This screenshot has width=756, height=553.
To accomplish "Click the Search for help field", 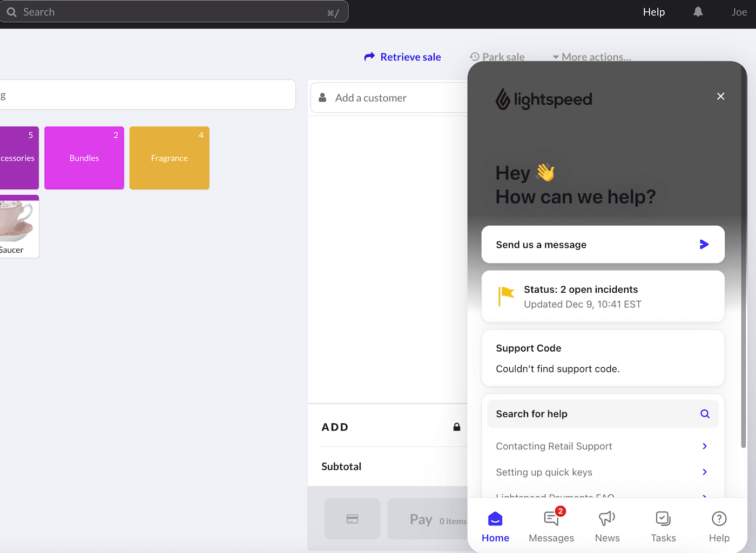I will click(x=603, y=414).
